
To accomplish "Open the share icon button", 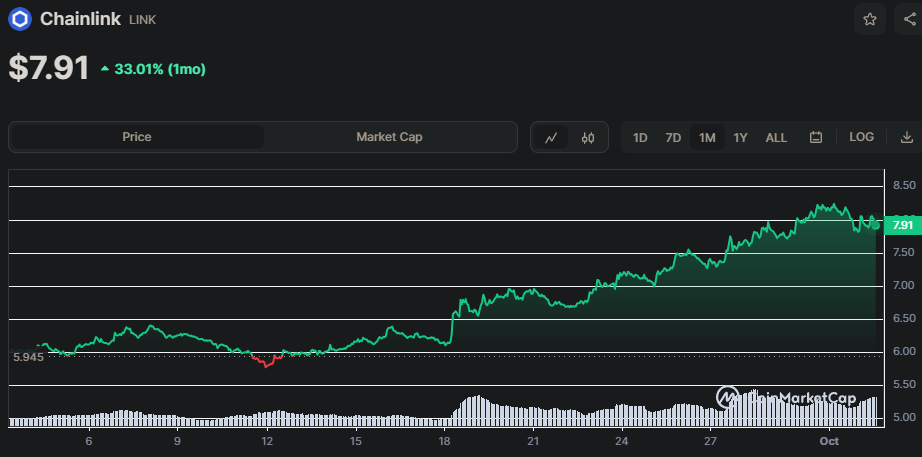I will click(909, 19).
